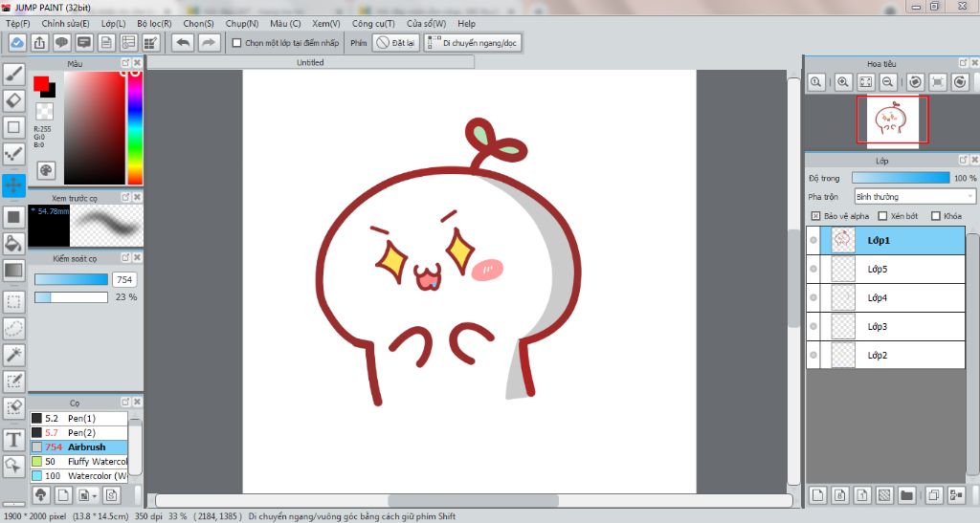Click the canvas horizontal scrollbar
This screenshot has width=980, height=523.
pyautogui.click(x=473, y=501)
